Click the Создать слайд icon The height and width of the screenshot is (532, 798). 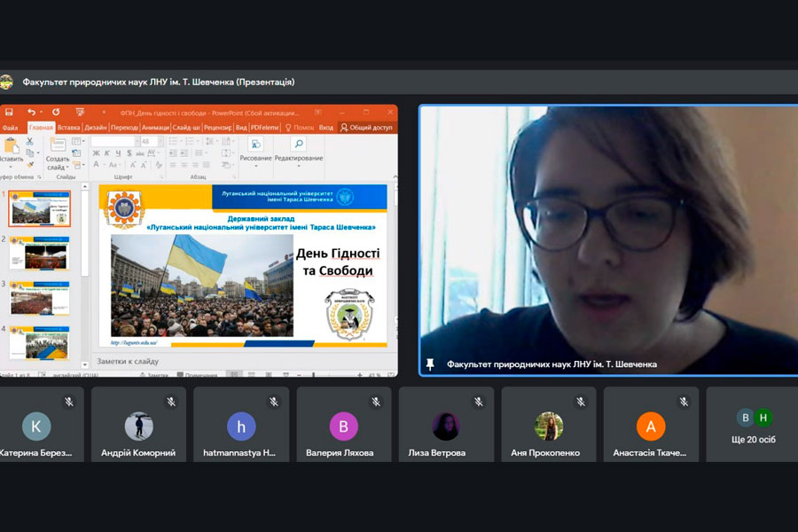click(58, 145)
